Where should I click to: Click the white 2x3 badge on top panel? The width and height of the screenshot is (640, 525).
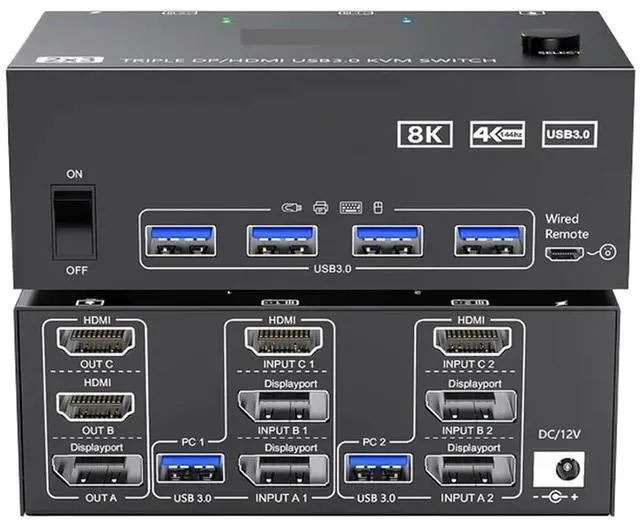tap(69, 60)
